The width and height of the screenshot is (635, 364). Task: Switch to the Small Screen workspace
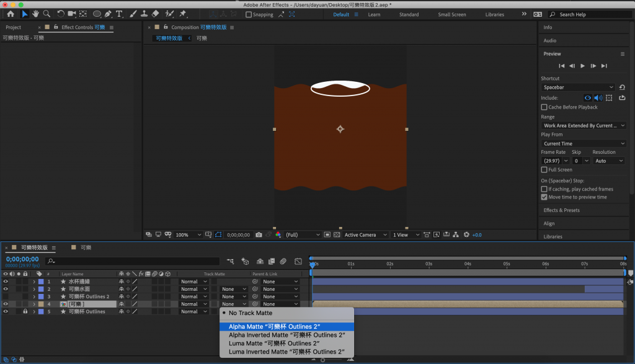451,14
